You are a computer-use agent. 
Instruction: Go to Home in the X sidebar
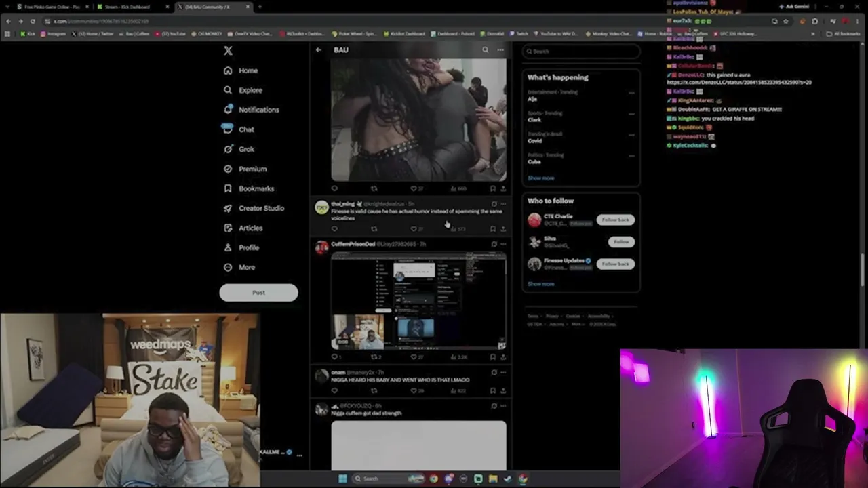[x=241, y=70]
